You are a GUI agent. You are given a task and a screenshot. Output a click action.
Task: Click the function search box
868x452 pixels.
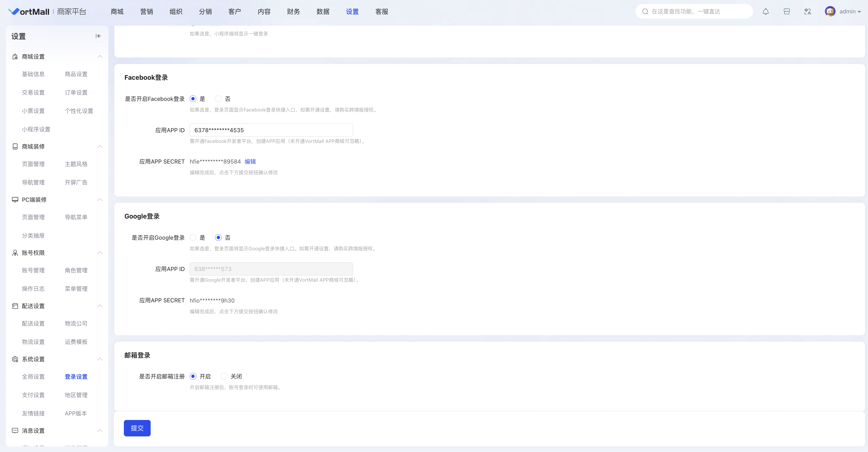pyautogui.click(x=694, y=11)
